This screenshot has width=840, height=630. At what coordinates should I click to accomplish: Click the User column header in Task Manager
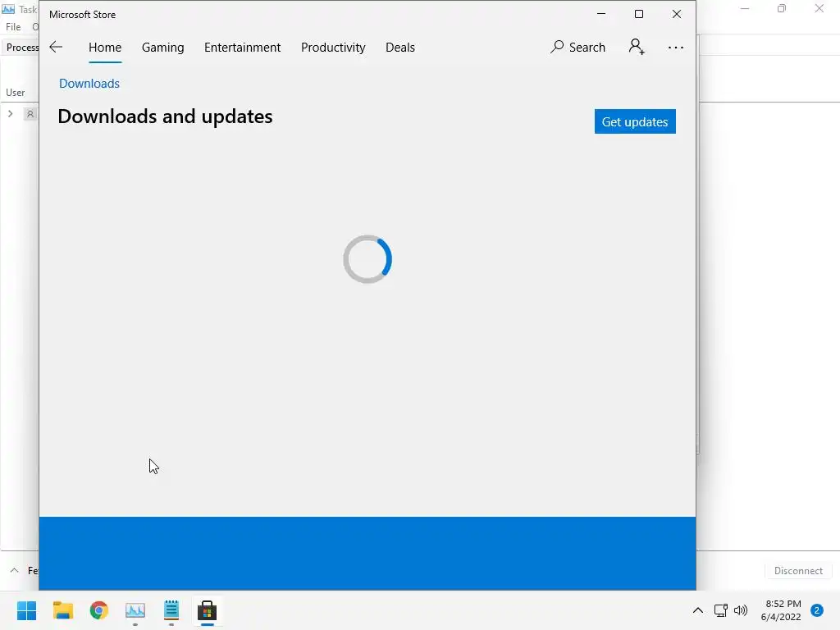click(15, 92)
